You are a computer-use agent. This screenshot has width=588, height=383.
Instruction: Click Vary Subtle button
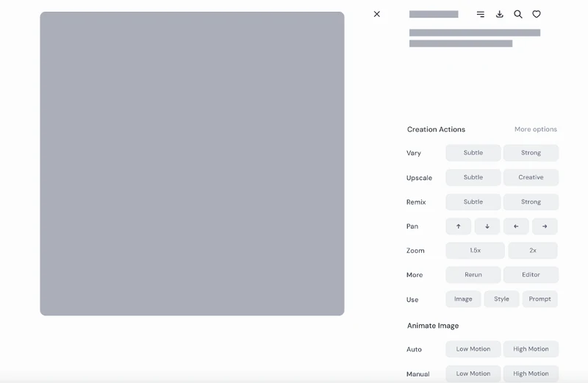pos(473,153)
